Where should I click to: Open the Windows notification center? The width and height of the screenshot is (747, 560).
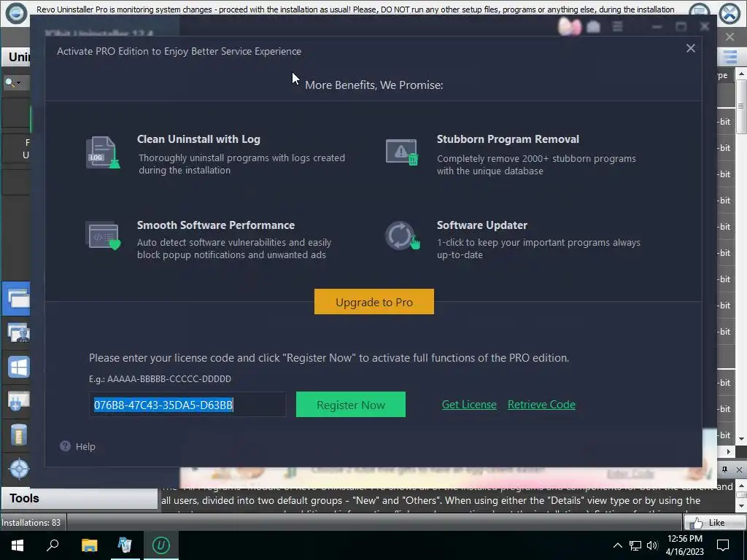tap(723, 545)
